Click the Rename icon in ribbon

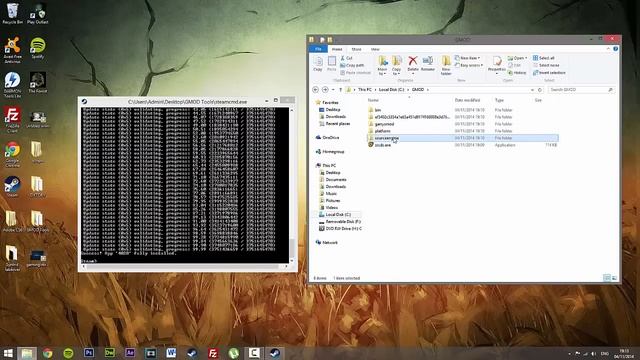tap(428, 64)
